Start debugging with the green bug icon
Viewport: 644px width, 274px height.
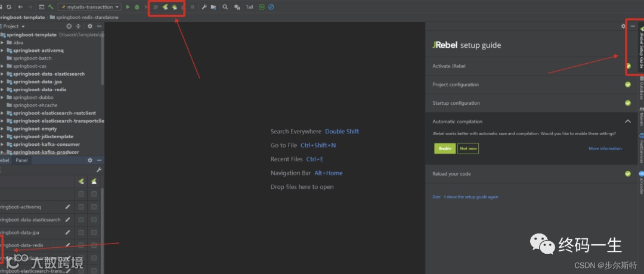click(x=137, y=7)
